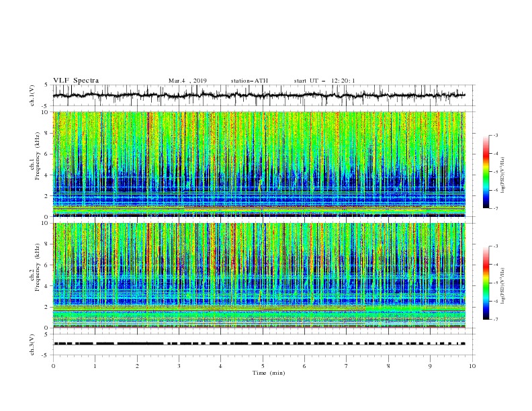532x411 pixels.
Task: Click the time axis tick label '1'
Action: coord(95,366)
